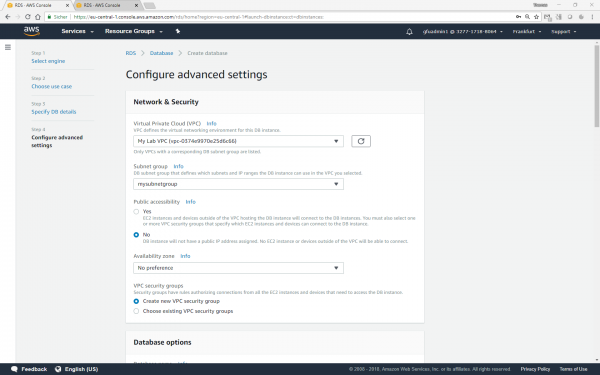Open the Chrome three-dot menu

point(592,17)
